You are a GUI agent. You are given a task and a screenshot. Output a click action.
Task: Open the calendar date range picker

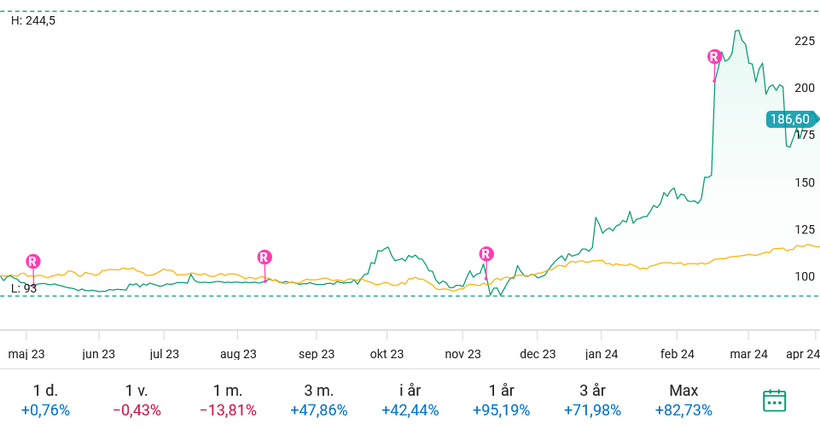point(774,400)
